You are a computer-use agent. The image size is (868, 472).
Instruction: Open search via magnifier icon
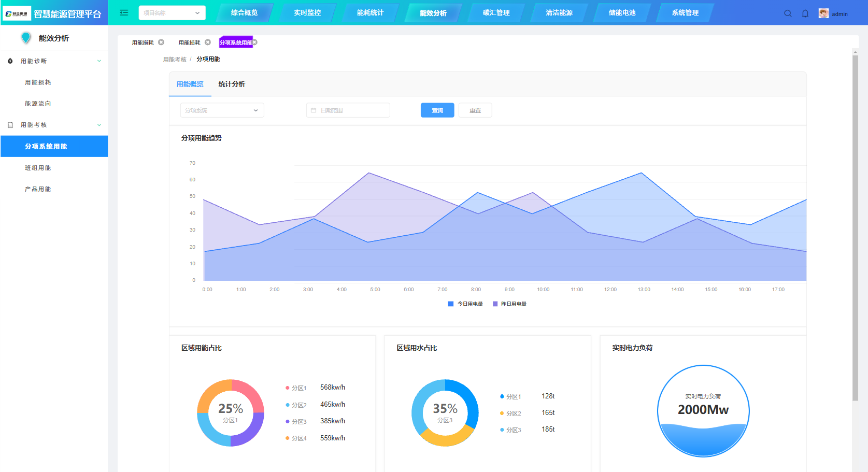coord(788,13)
